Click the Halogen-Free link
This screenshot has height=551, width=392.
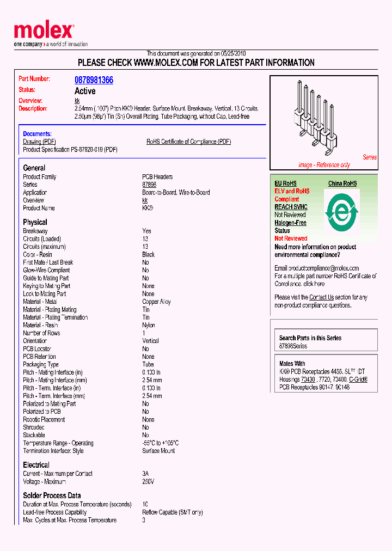pos(290,223)
